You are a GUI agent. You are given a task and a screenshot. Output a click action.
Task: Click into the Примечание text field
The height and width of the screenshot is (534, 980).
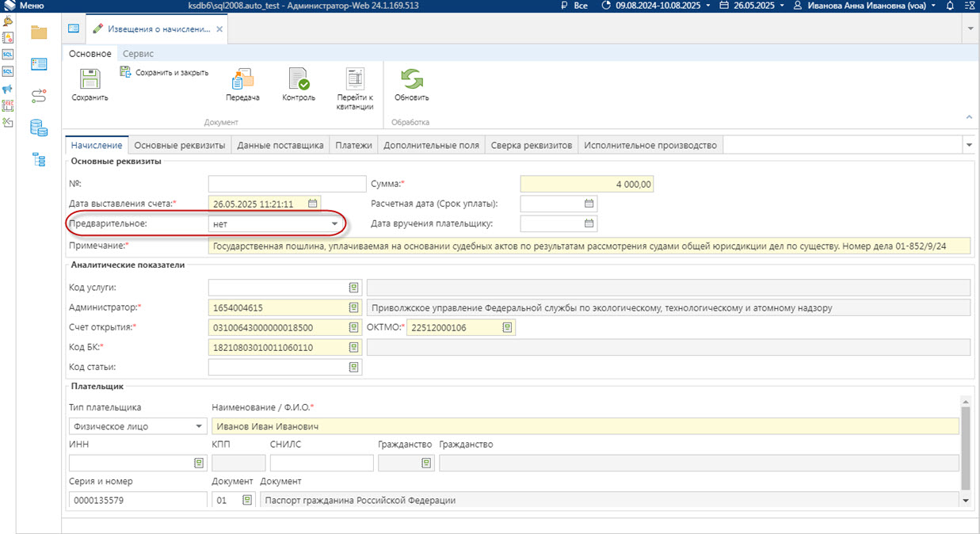pyautogui.click(x=589, y=246)
